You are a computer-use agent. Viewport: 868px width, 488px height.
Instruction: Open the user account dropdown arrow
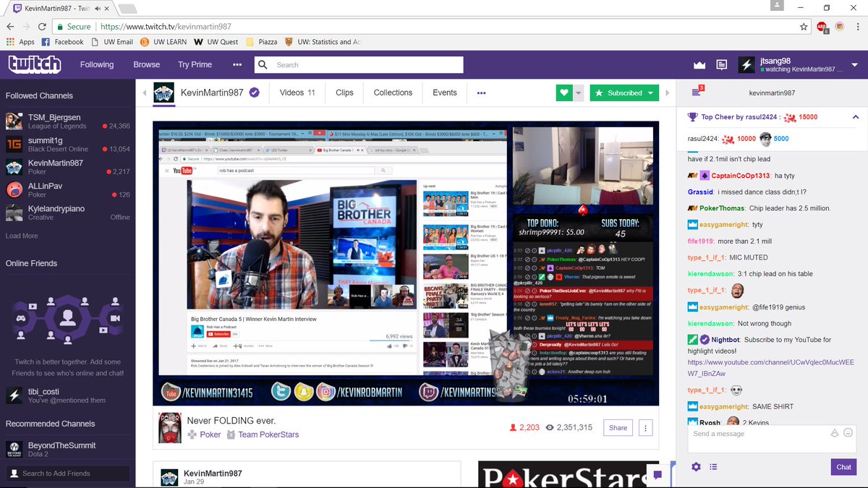point(855,65)
